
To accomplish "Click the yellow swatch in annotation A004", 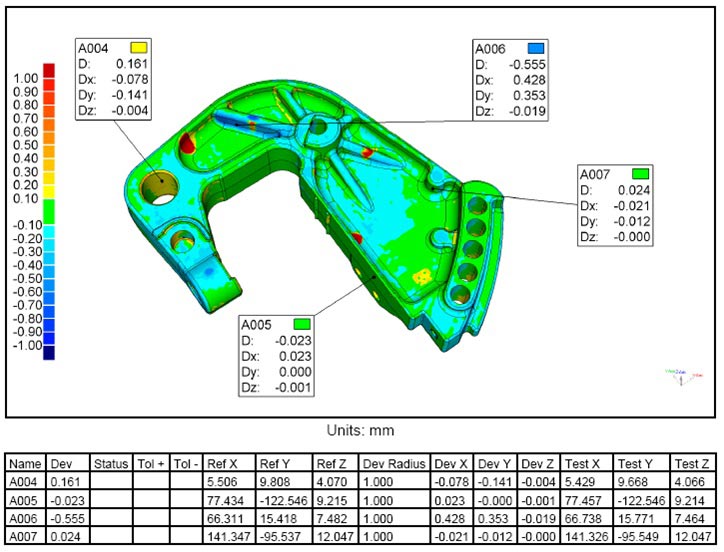I will 138,47.
